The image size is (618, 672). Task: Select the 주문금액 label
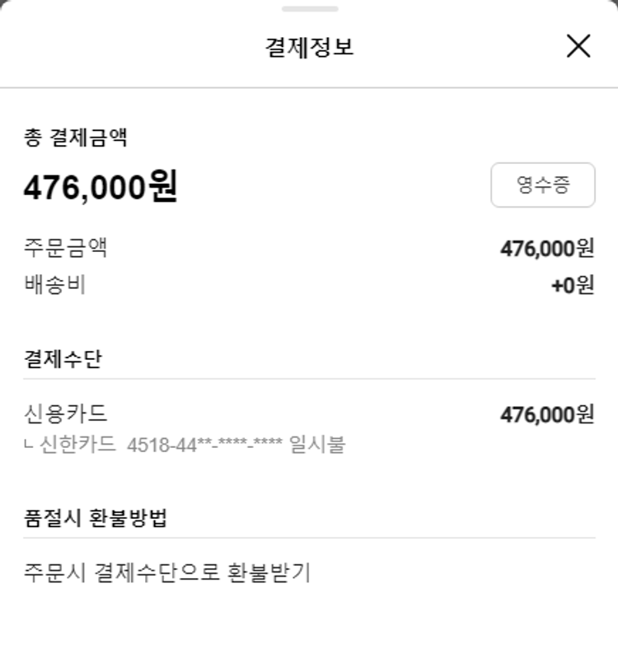pyautogui.click(x=65, y=248)
